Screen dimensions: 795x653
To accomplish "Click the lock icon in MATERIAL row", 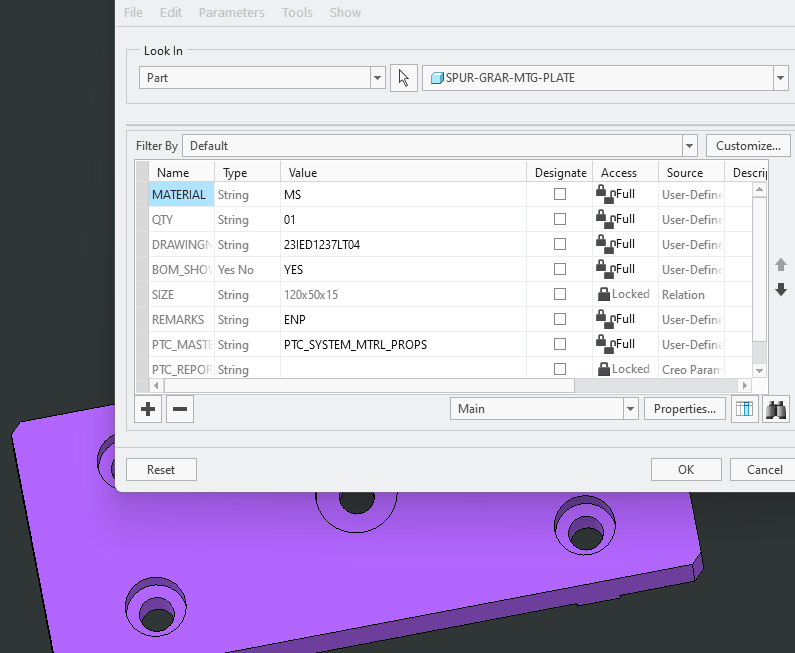I will click(604, 194).
